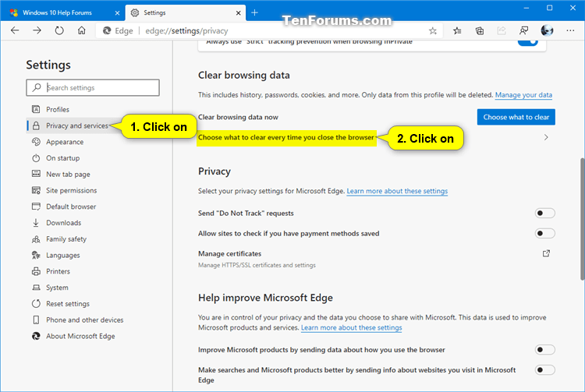Close the Windows 10 Help Forums tab
This screenshot has height=392, width=585.
coord(117,13)
